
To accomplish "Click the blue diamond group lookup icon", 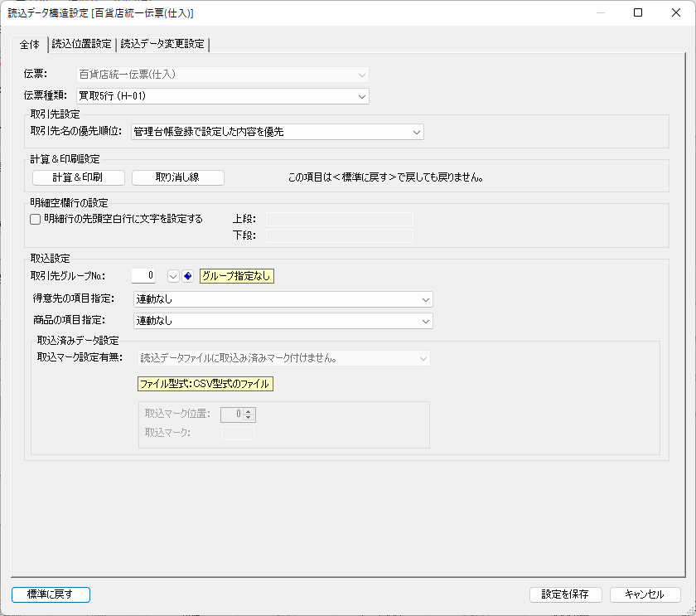I will (188, 276).
